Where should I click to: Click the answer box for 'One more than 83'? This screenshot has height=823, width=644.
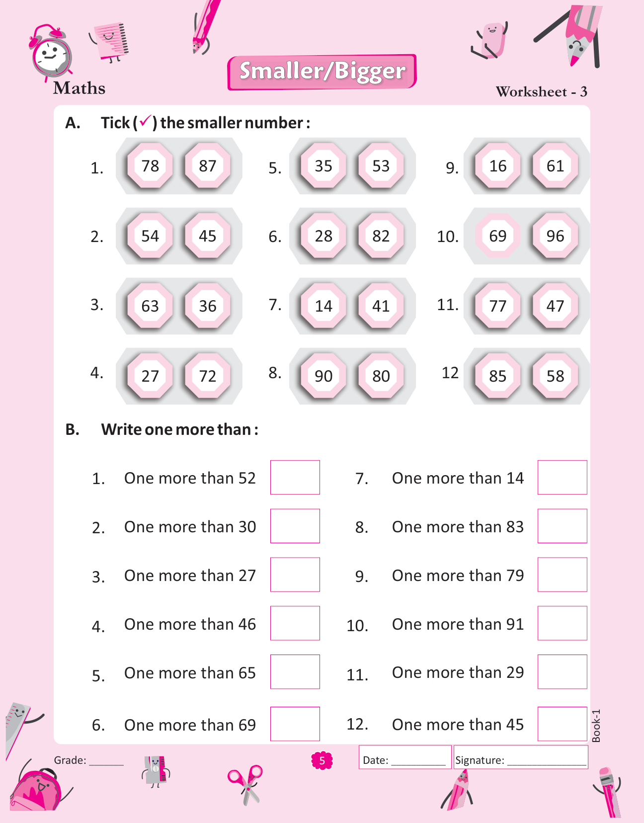coord(562,526)
